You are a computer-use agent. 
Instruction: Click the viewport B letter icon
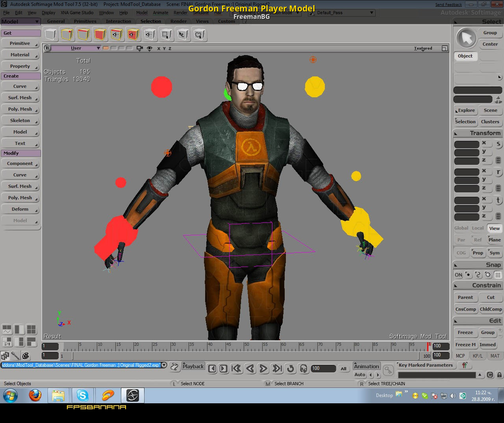pyautogui.click(x=47, y=48)
